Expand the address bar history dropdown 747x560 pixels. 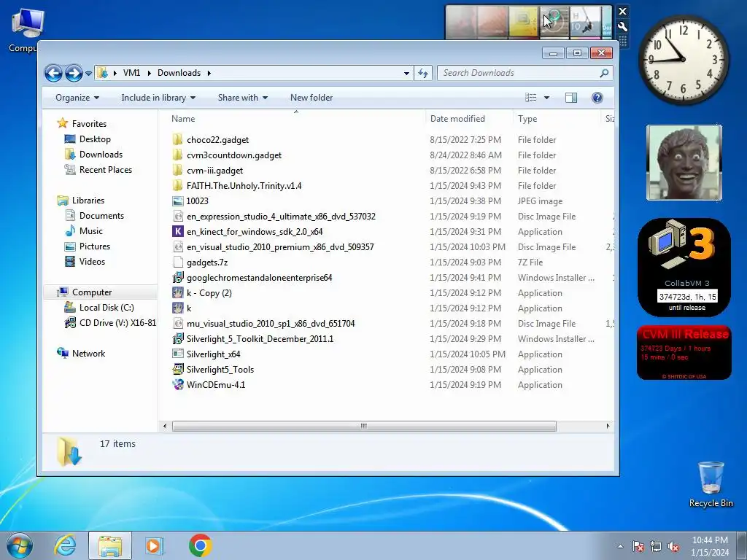406,74
